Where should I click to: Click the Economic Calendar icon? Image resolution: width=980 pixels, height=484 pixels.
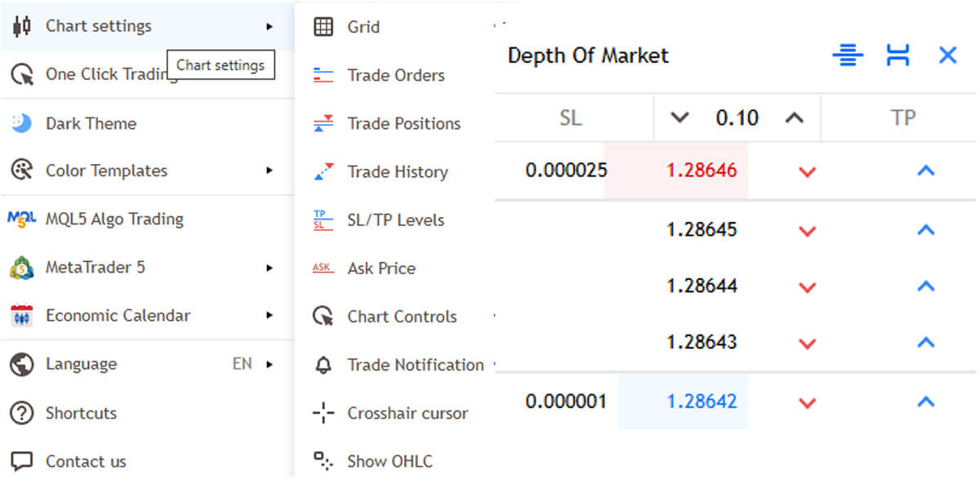pyautogui.click(x=21, y=316)
